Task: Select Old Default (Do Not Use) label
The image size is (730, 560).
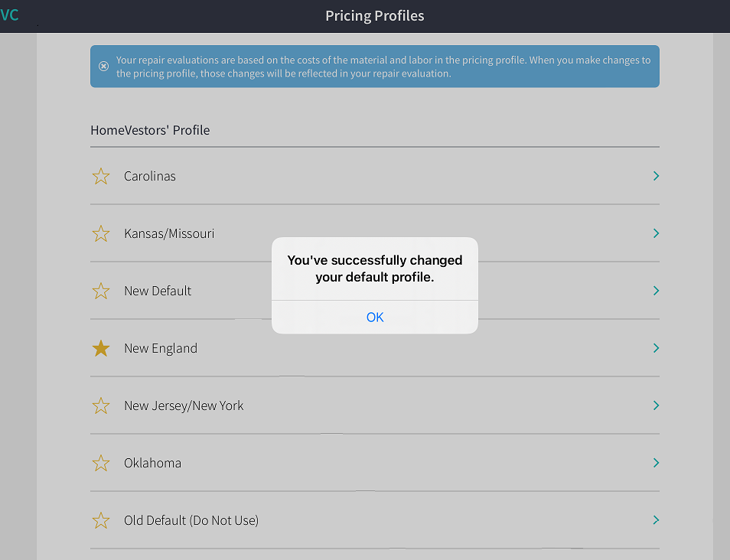Action: [x=191, y=520]
